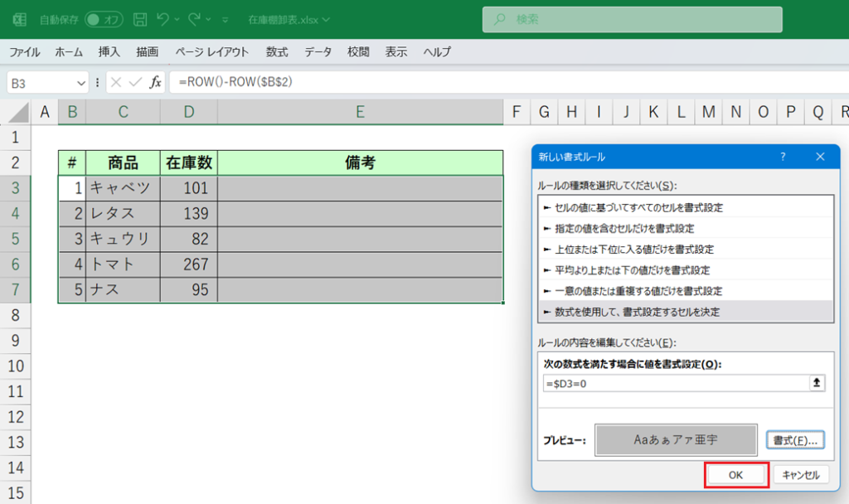Select rule type 上位または下位に入る値だけを書式設定
Image resolution: width=849 pixels, height=504 pixels.
[x=686, y=249]
